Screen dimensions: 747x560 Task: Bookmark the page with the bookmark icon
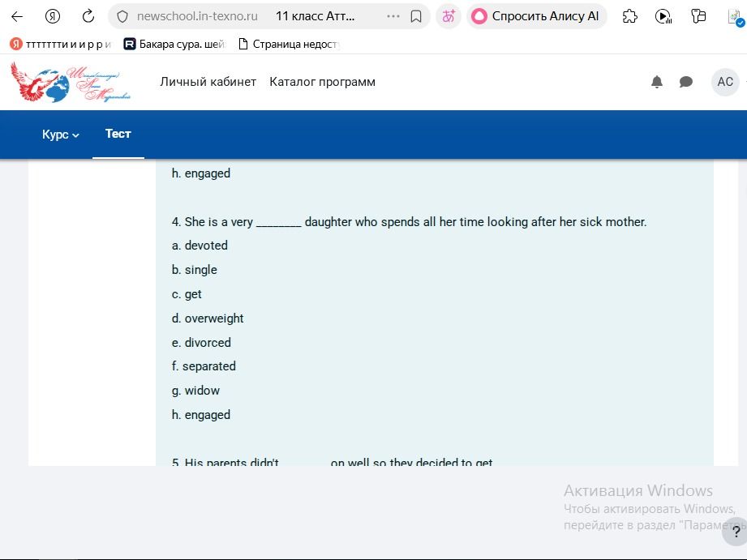coord(416,17)
